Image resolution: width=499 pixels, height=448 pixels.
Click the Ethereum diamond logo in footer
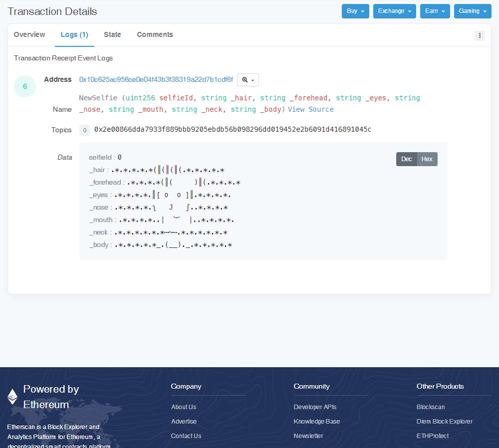click(x=12, y=397)
